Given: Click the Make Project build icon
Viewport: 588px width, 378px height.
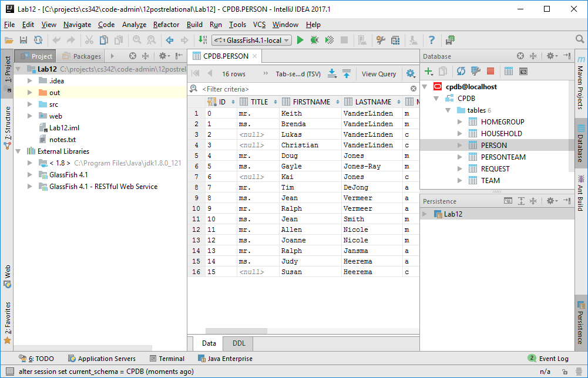Looking at the screenshot, I should tap(203, 40).
